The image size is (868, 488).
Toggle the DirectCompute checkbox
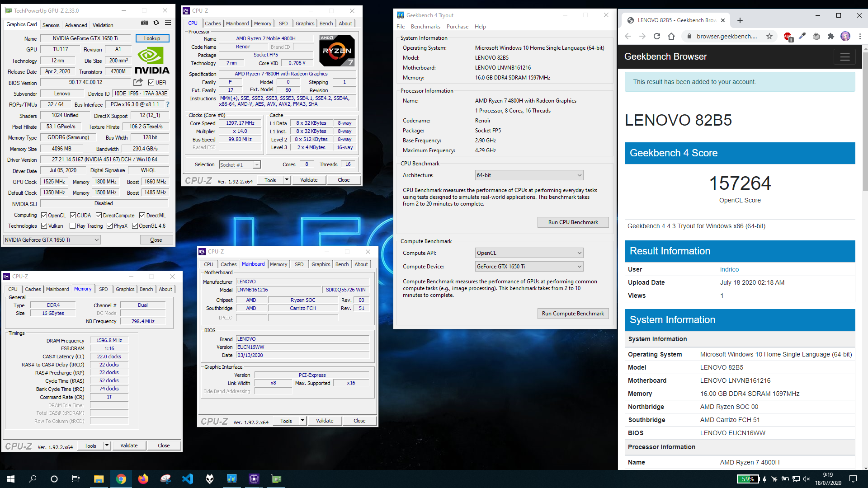coord(99,216)
